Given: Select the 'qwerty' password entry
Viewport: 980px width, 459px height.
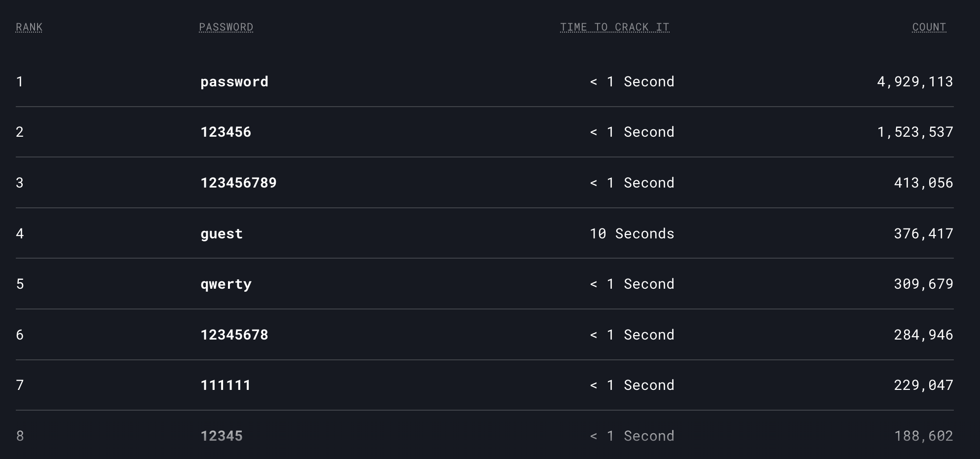Looking at the screenshot, I should [226, 285].
